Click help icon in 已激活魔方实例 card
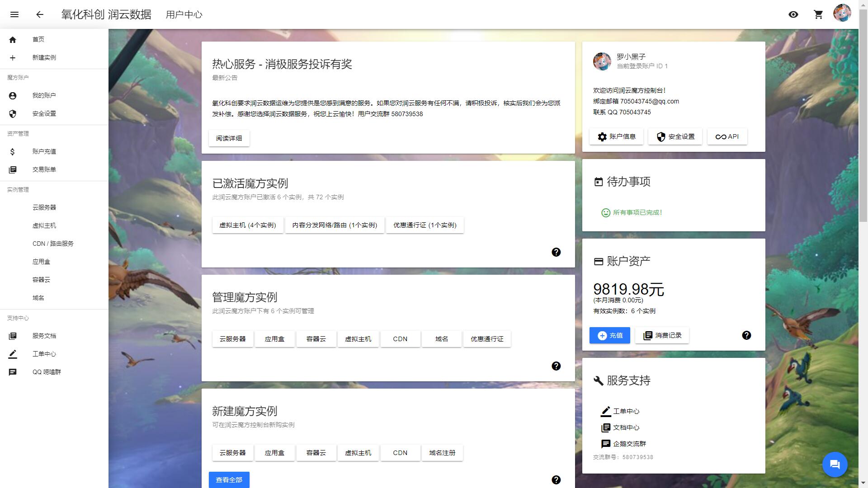 pyautogui.click(x=556, y=252)
